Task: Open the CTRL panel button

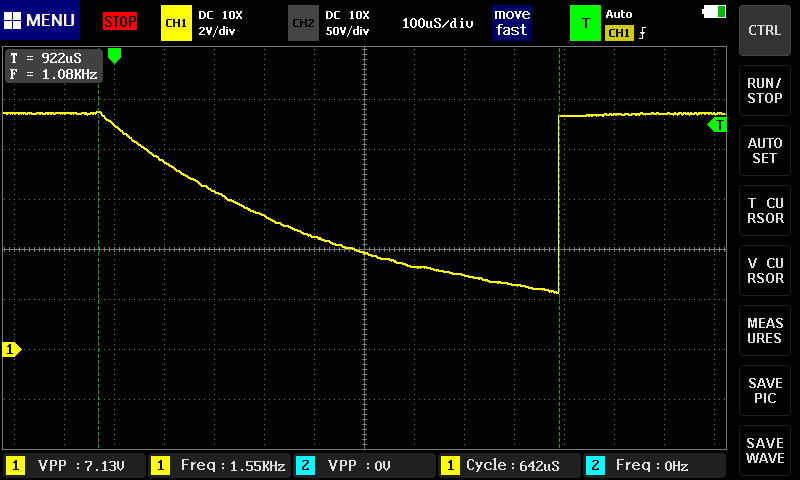Action: coord(764,30)
